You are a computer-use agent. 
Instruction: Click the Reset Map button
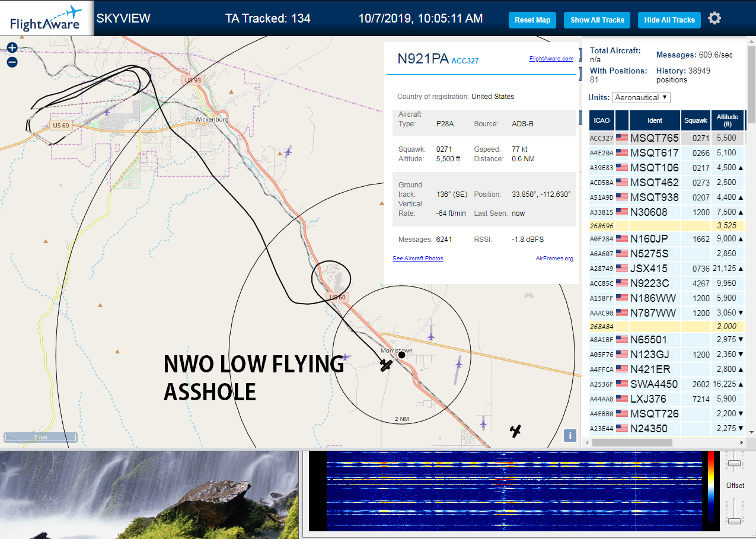[532, 20]
